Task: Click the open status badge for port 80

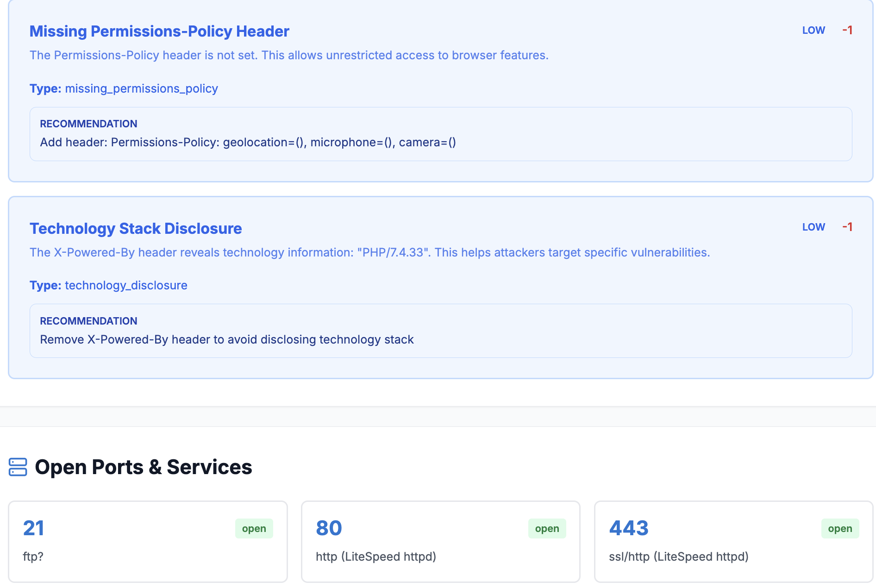Action: tap(547, 528)
